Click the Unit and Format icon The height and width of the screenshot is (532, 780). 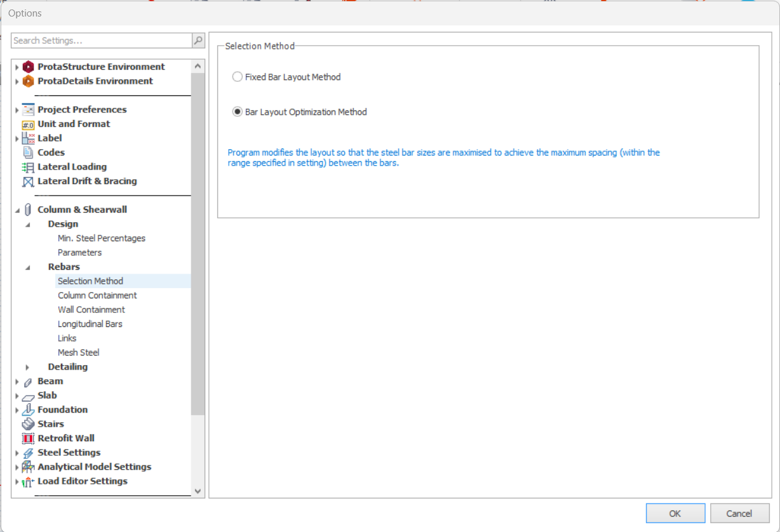coord(28,124)
